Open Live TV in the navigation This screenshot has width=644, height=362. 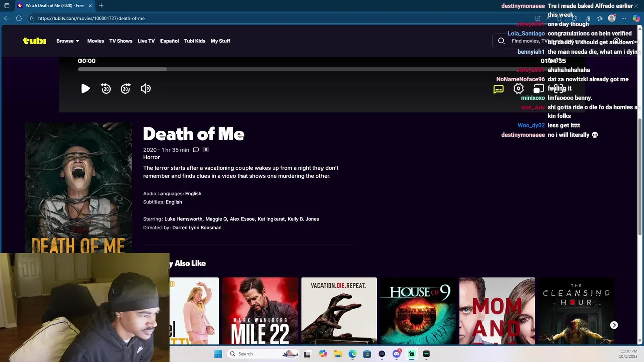click(146, 41)
